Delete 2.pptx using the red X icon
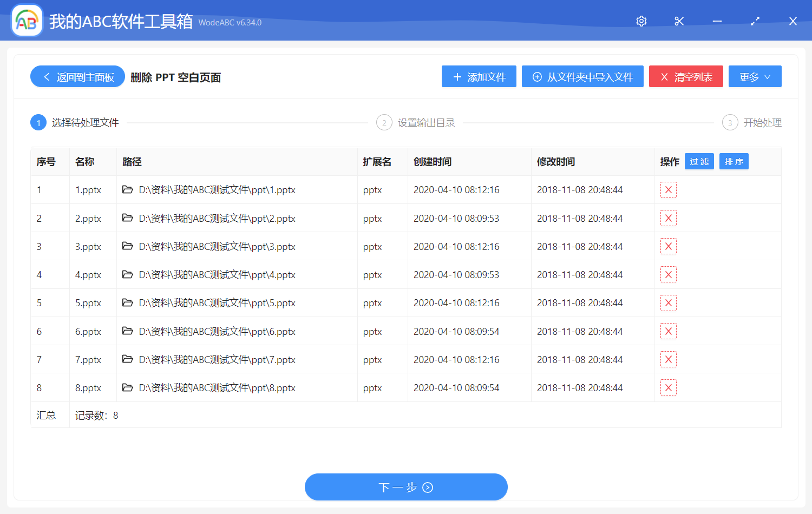812x514 pixels. tap(668, 218)
